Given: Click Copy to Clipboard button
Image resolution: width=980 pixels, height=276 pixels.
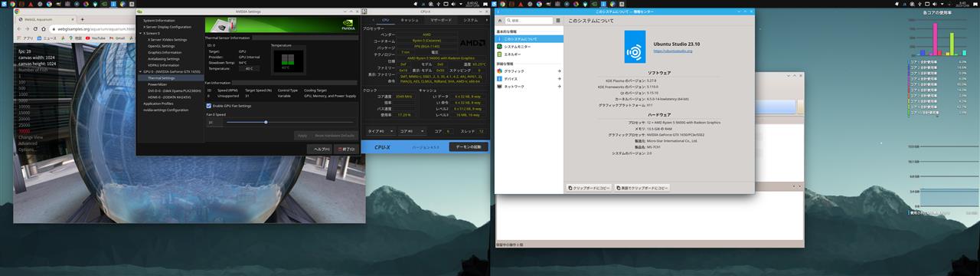Looking at the screenshot, I should (589, 187).
